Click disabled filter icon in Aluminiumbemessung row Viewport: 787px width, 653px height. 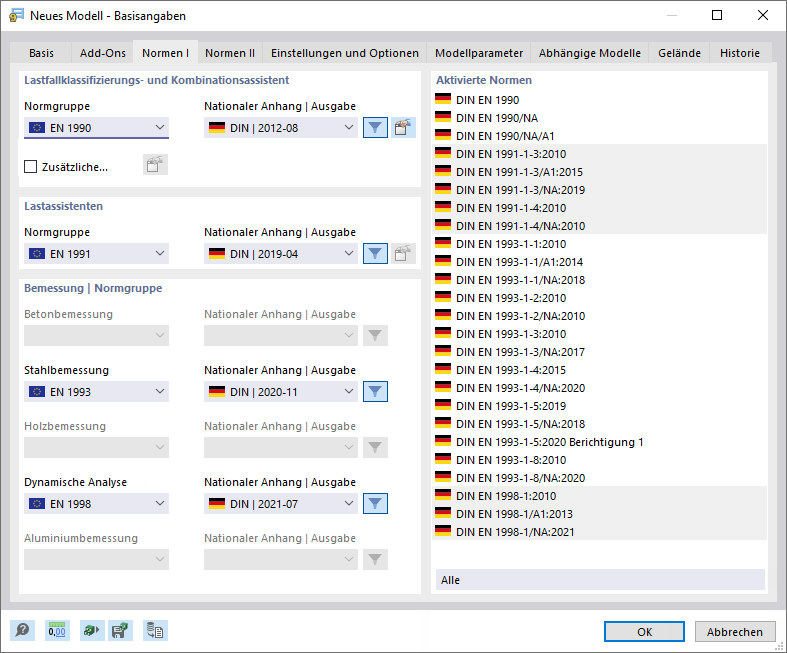click(375, 559)
